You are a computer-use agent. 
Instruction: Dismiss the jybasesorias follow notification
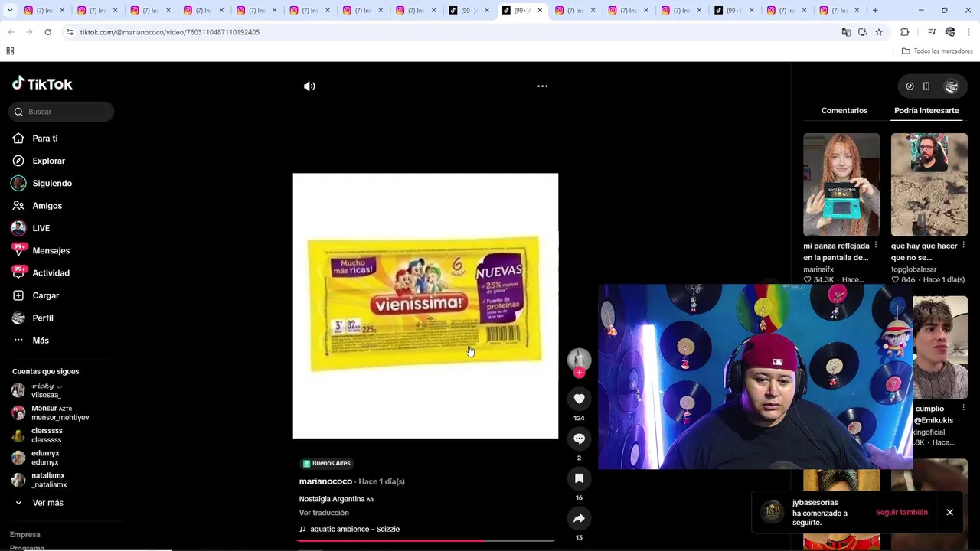click(949, 512)
